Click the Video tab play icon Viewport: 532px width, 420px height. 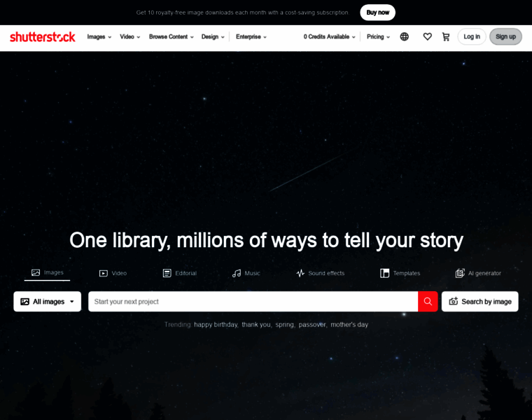click(x=104, y=273)
